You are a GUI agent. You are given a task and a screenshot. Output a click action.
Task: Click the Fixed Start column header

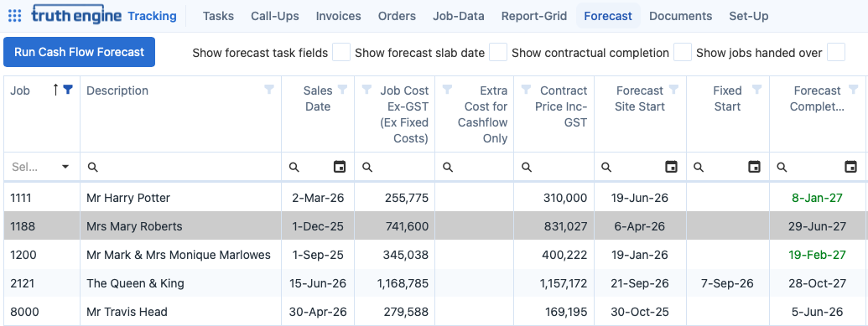[x=727, y=98]
